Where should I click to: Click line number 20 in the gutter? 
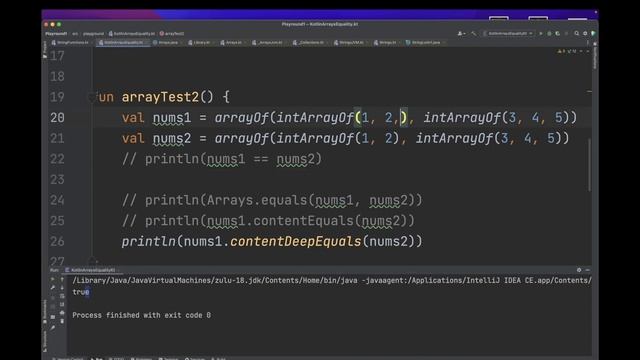coord(58,118)
